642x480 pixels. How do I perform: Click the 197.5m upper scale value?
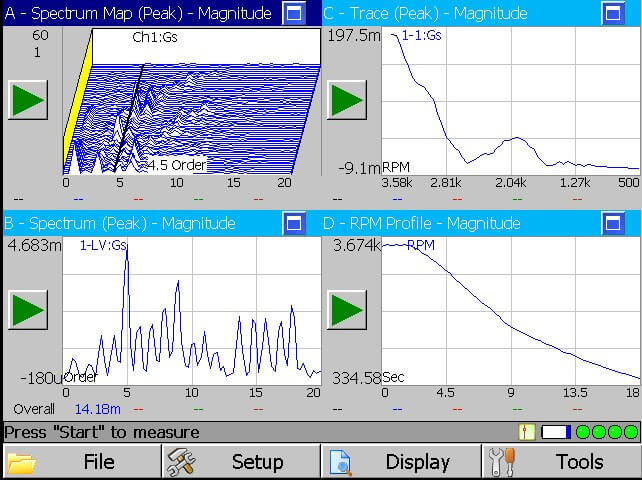354,36
